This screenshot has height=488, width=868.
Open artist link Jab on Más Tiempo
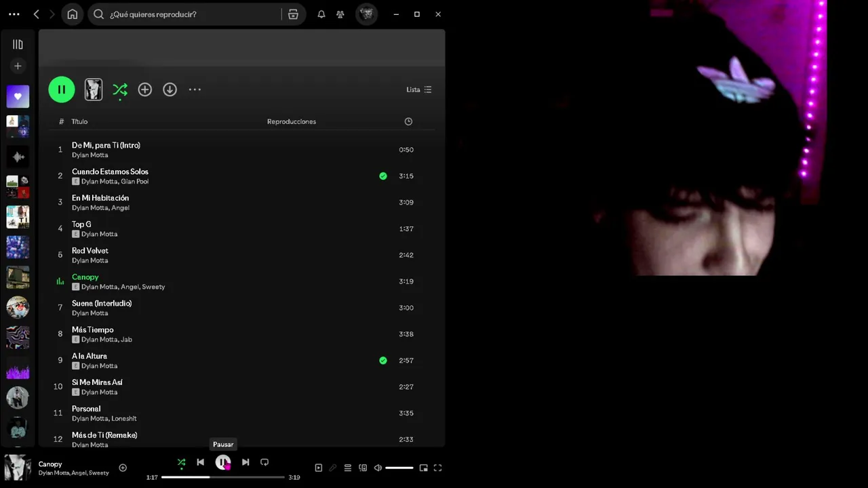[x=127, y=340]
